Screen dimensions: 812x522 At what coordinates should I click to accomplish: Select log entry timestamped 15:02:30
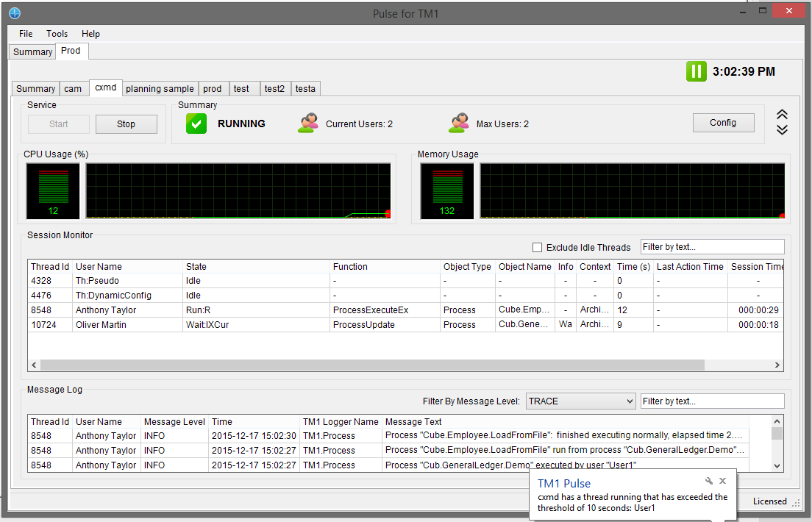(388, 435)
